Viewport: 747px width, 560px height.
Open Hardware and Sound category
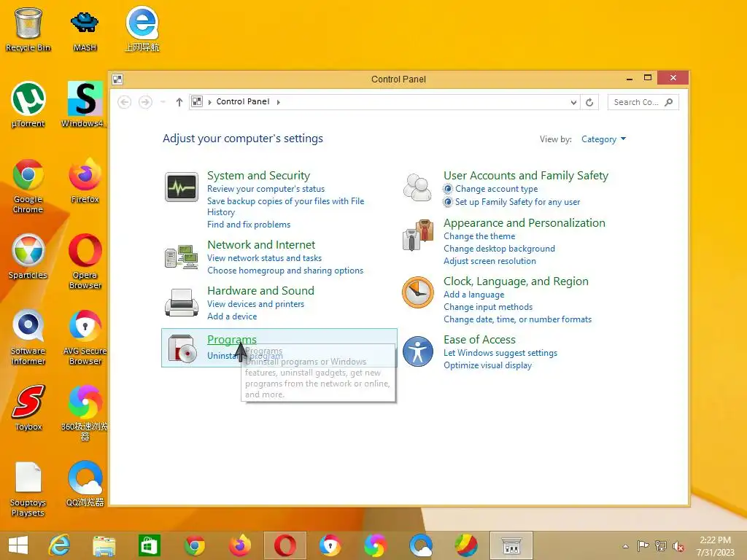(260, 290)
